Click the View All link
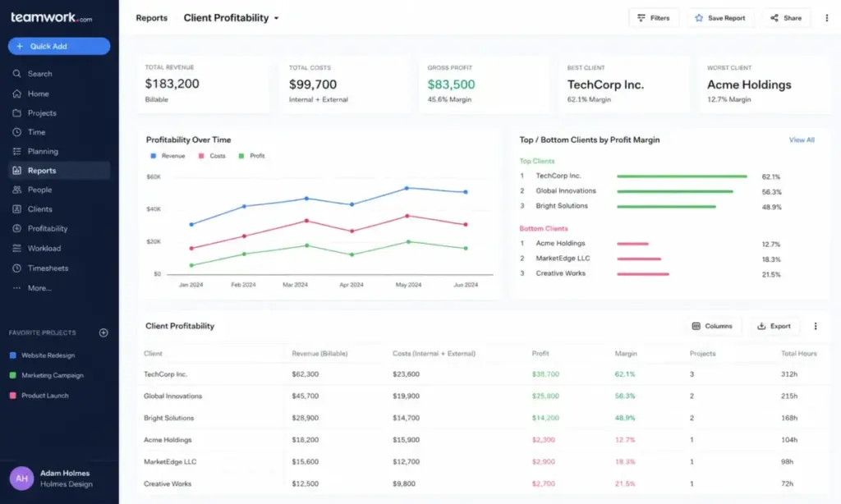 802,140
